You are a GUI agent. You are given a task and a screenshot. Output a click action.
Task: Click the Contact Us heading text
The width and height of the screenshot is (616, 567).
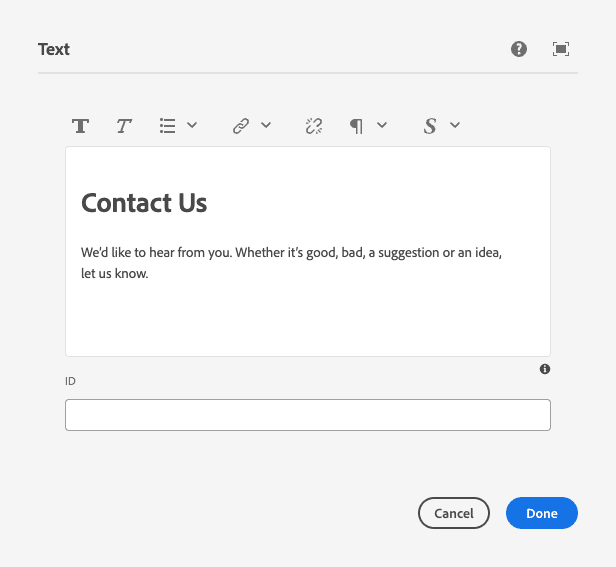click(x=144, y=203)
